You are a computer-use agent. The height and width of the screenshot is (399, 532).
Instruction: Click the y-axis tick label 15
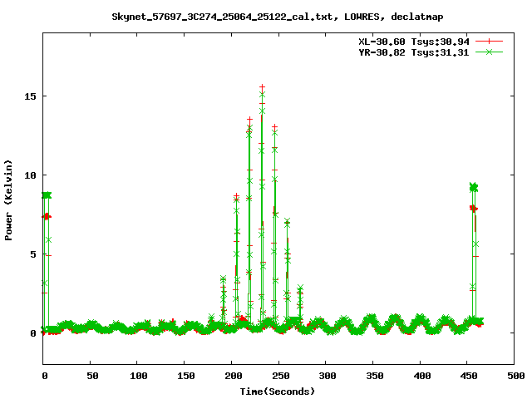[x=30, y=96]
